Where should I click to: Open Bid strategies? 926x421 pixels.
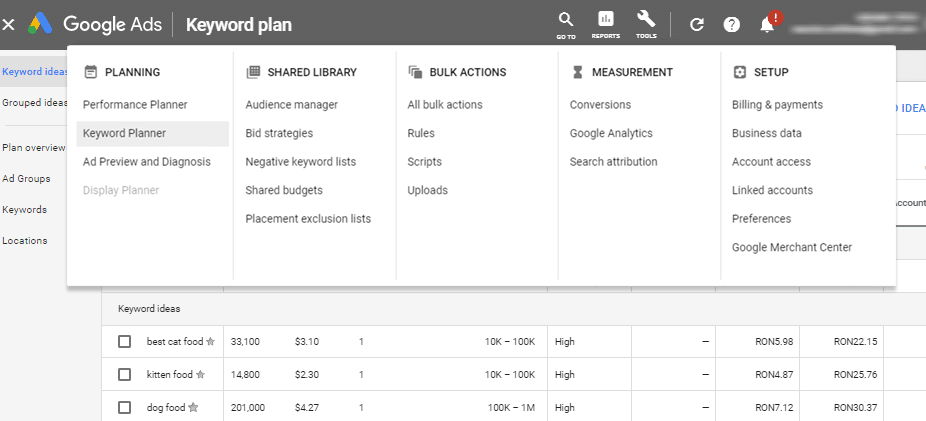pos(279,133)
